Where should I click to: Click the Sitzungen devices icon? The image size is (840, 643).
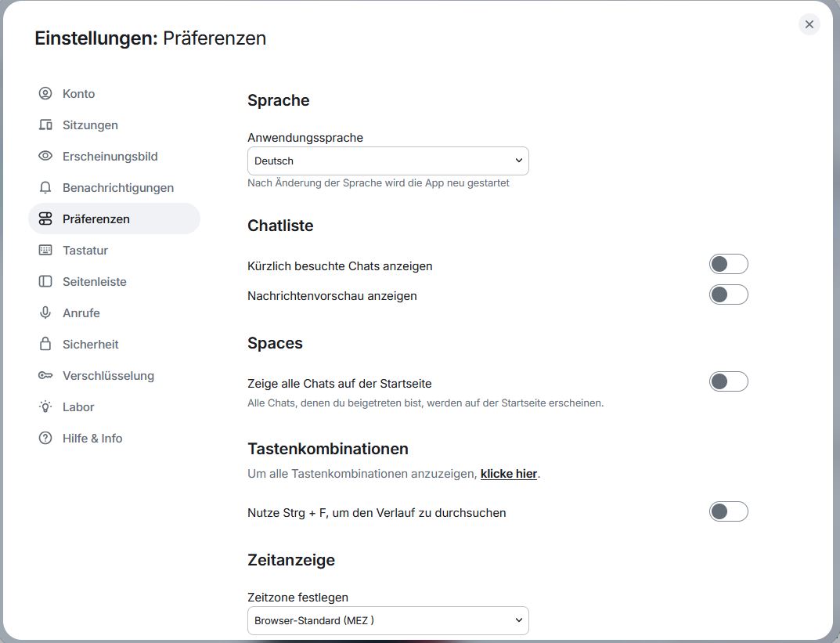pos(45,125)
